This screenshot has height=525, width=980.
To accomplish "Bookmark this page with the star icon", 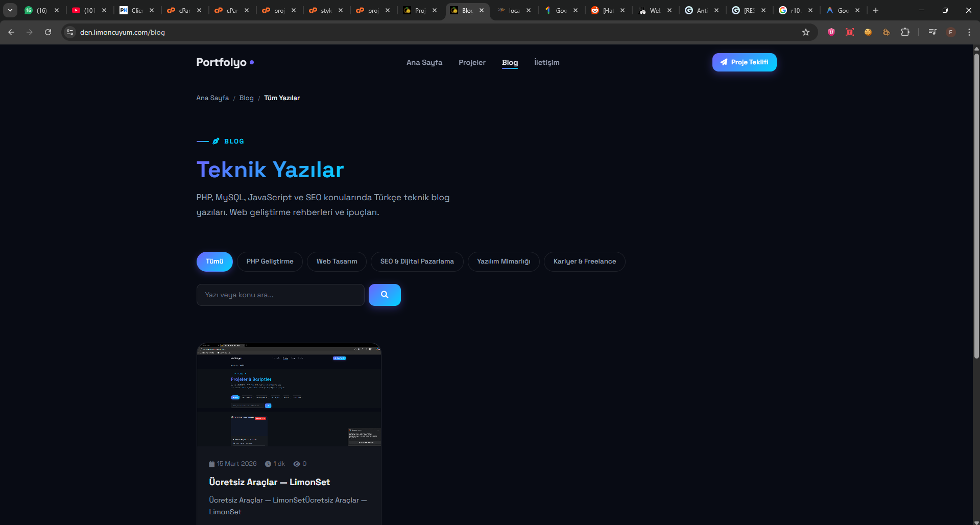I will (x=806, y=32).
